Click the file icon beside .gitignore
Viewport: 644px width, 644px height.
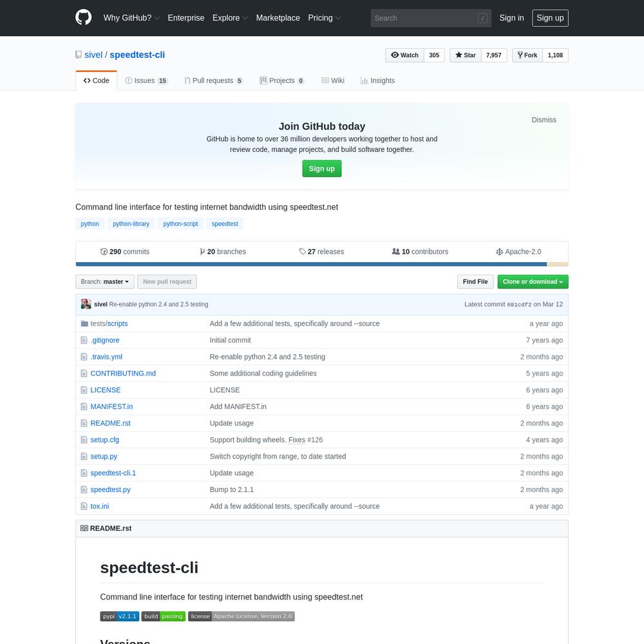[84, 340]
